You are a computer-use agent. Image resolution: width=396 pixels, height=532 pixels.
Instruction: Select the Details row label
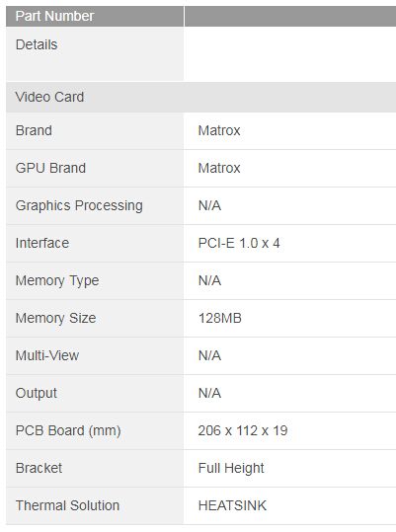coord(37,44)
